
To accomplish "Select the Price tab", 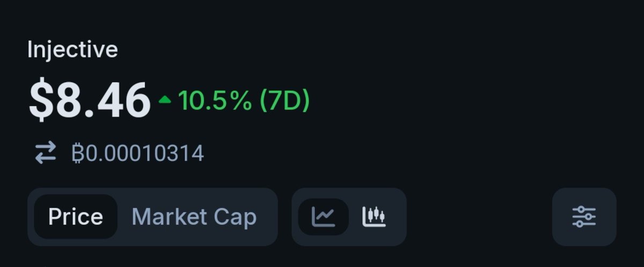I will pos(76,217).
